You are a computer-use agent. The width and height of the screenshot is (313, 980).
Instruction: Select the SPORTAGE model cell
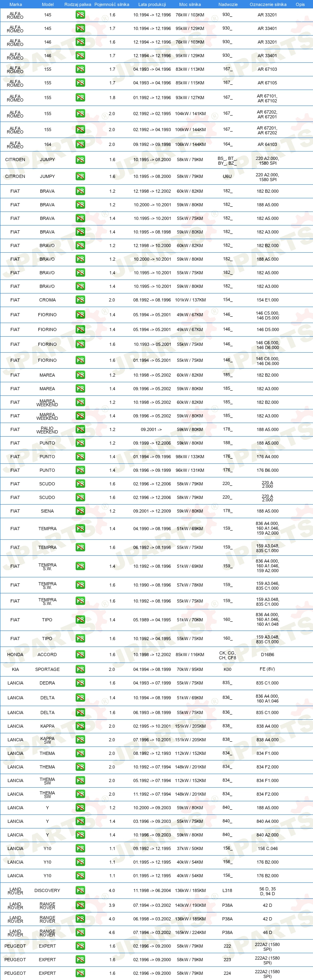47,669
